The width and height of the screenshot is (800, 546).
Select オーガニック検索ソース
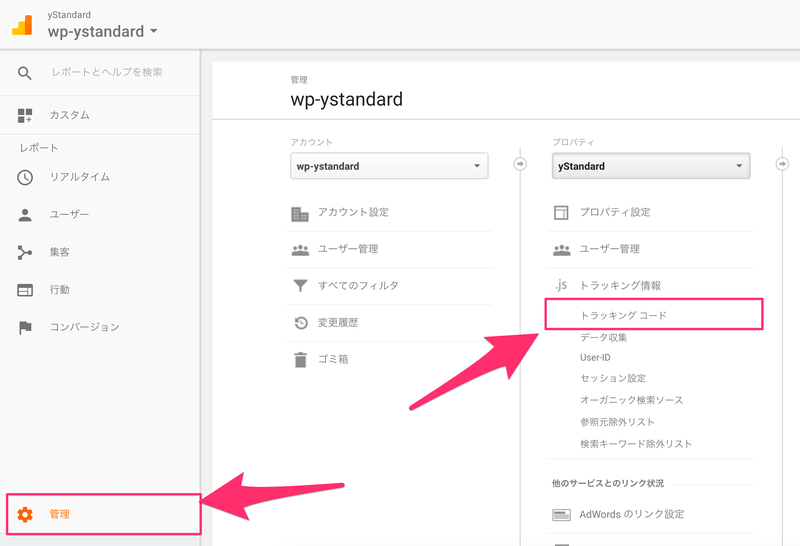[632, 400]
